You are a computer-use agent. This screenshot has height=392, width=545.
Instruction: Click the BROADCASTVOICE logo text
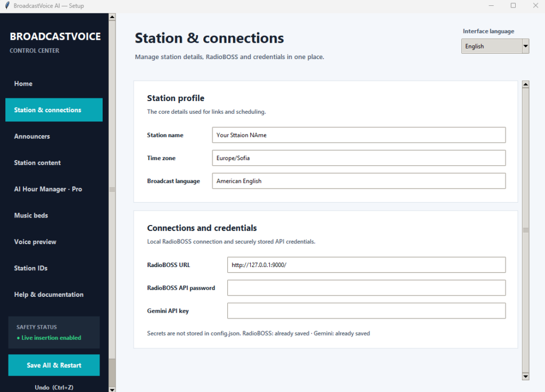click(55, 37)
